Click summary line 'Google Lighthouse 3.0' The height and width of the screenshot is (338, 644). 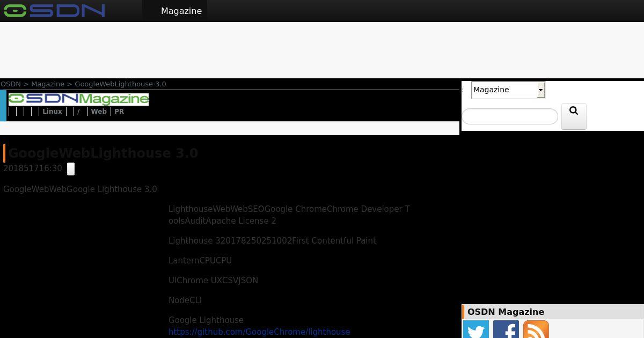pyautogui.click(x=80, y=189)
